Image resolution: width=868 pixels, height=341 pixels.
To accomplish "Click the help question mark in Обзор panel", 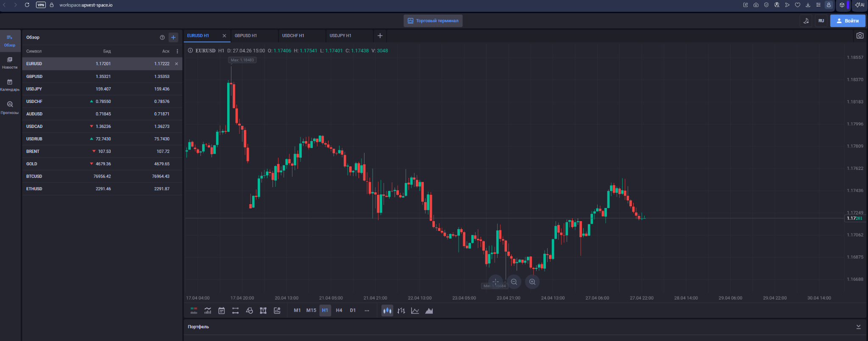I will coord(162,37).
